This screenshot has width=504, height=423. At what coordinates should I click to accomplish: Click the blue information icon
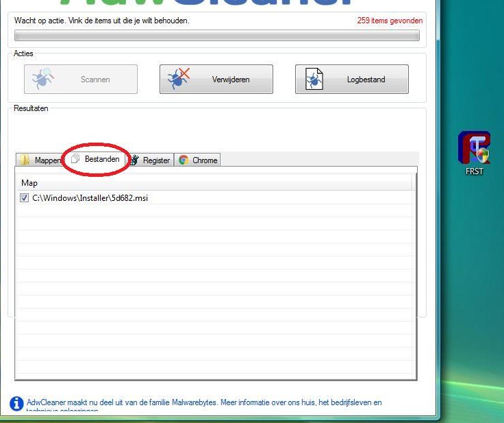(x=16, y=404)
